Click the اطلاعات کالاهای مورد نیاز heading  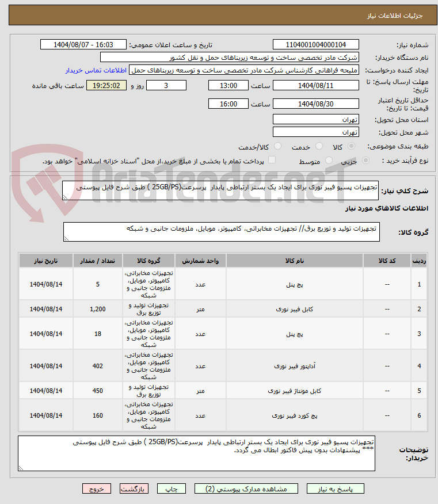click(387, 208)
